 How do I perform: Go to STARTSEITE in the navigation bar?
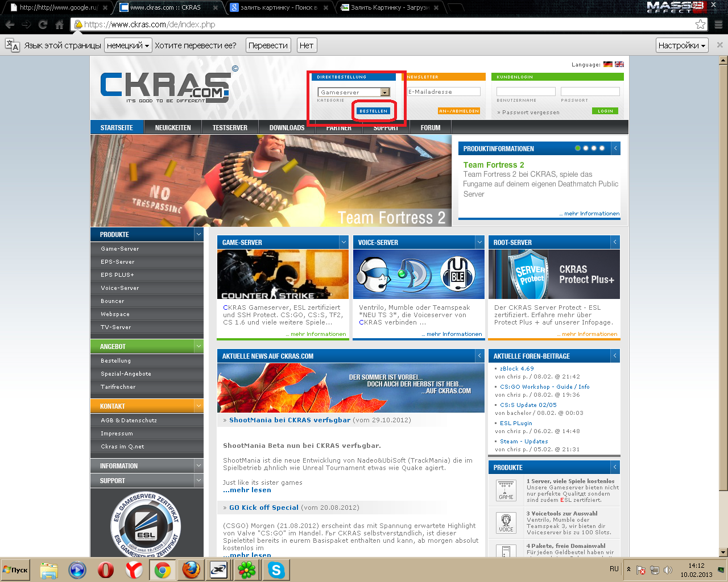point(117,127)
